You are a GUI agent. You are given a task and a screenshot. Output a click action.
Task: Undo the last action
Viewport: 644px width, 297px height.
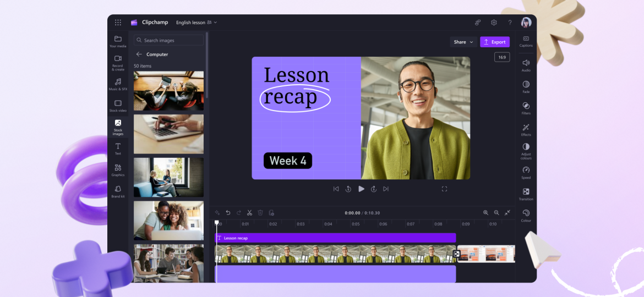pos(228,212)
